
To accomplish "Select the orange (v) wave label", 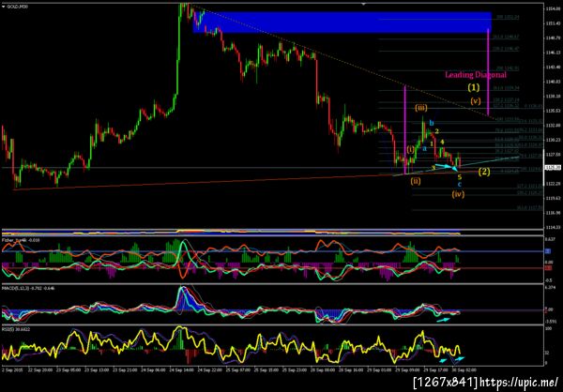I will 476,101.
